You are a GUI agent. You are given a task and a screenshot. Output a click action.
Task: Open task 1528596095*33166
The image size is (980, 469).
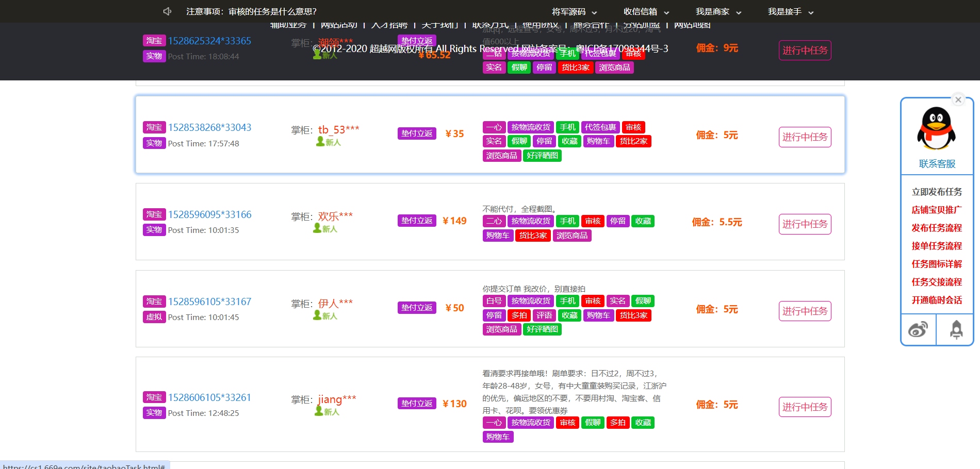[209, 214]
